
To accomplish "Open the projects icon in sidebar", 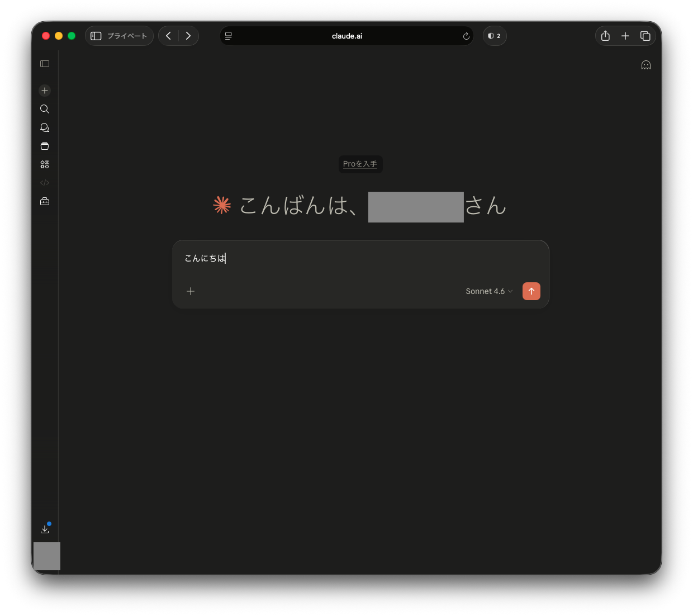I will click(x=45, y=146).
